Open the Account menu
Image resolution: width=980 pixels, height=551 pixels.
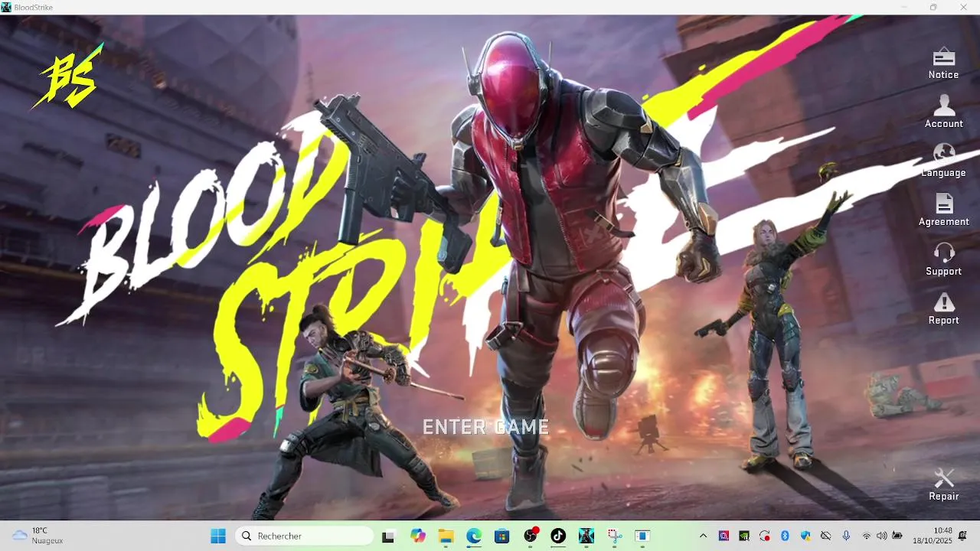point(943,112)
